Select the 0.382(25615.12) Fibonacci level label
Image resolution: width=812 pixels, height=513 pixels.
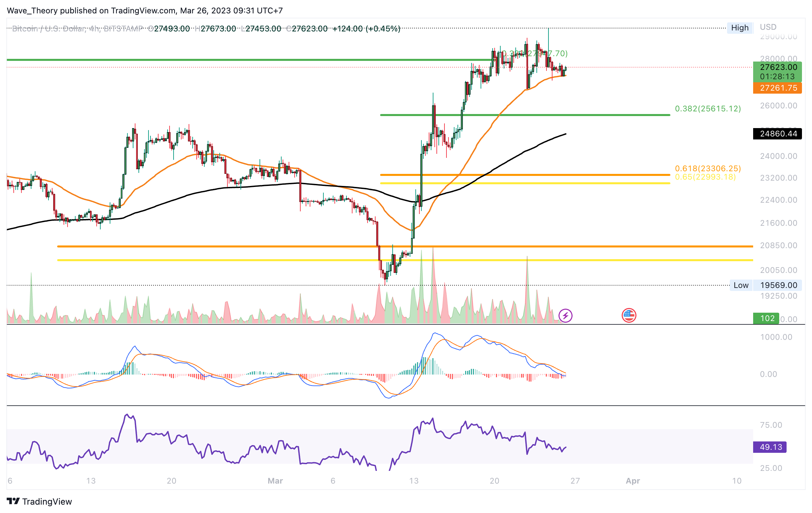coord(707,109)
